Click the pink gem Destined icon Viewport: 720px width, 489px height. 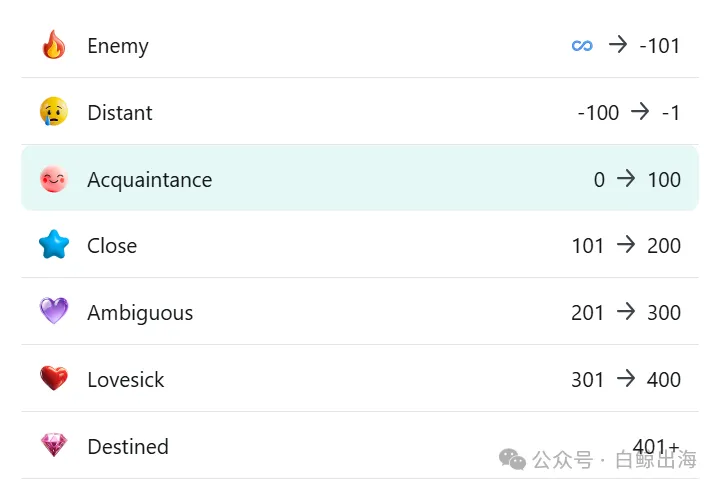coord(54,444)
